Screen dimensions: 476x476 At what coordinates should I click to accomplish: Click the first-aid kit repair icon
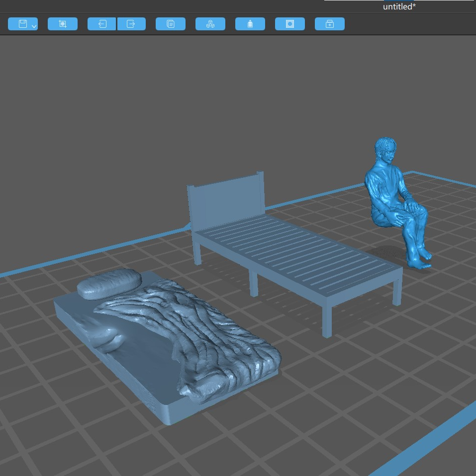329,24
